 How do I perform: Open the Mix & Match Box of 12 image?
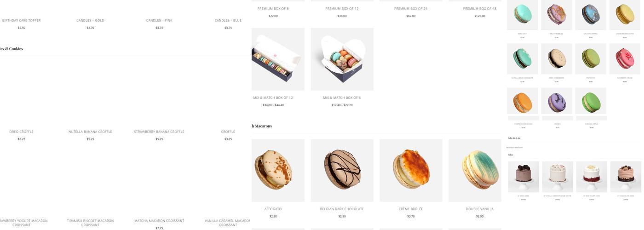pos(278,59)
